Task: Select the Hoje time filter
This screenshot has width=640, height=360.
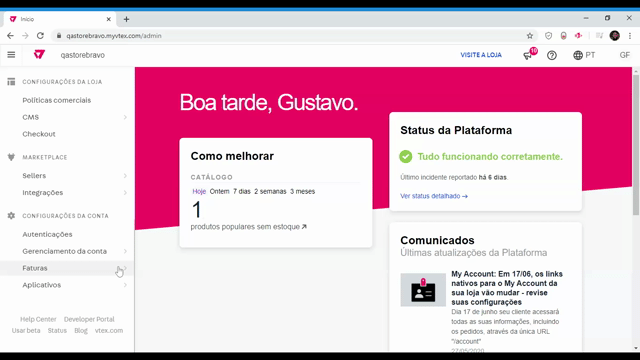Action: coord(199,191)
